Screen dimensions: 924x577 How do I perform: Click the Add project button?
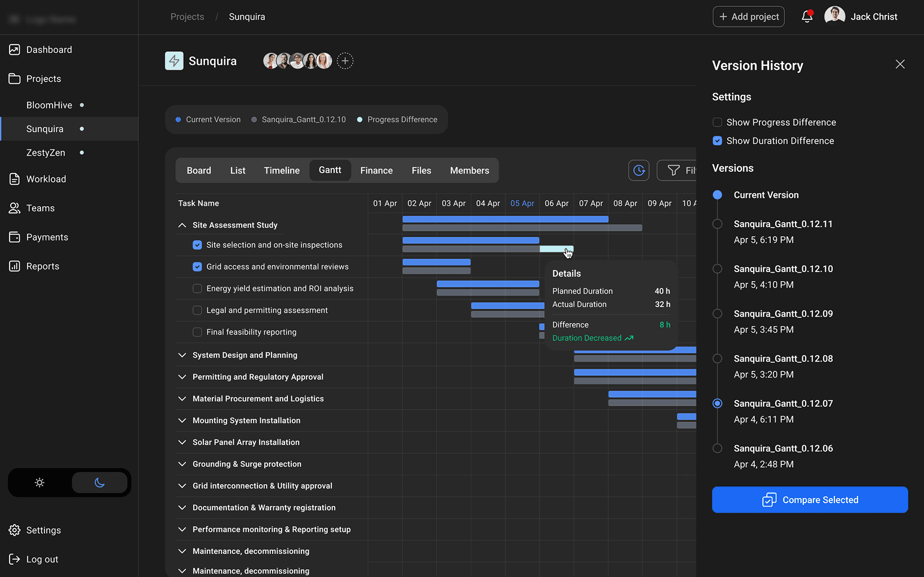[x=748, y=17]
